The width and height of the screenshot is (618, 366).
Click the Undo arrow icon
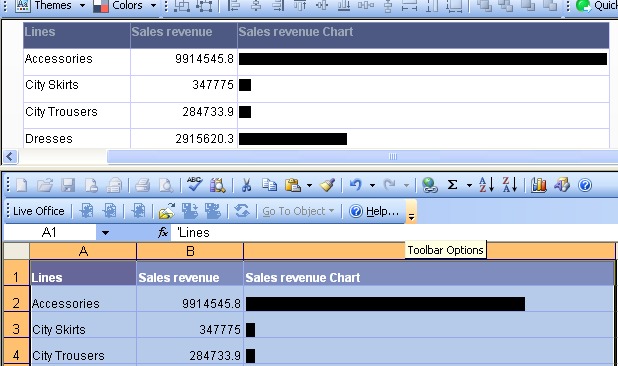356,185
